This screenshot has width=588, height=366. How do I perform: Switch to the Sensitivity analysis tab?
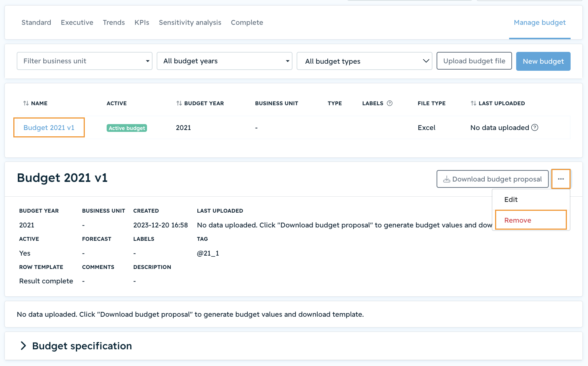pyautogui.click(x=190, y=23)
